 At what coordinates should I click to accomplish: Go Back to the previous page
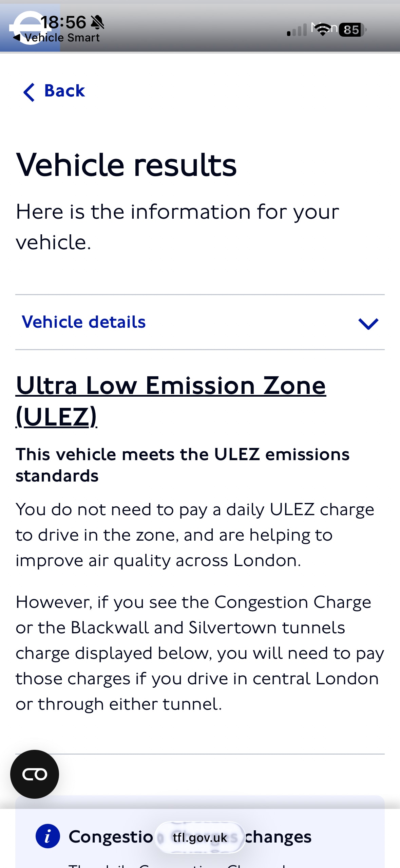click(64, 91)
